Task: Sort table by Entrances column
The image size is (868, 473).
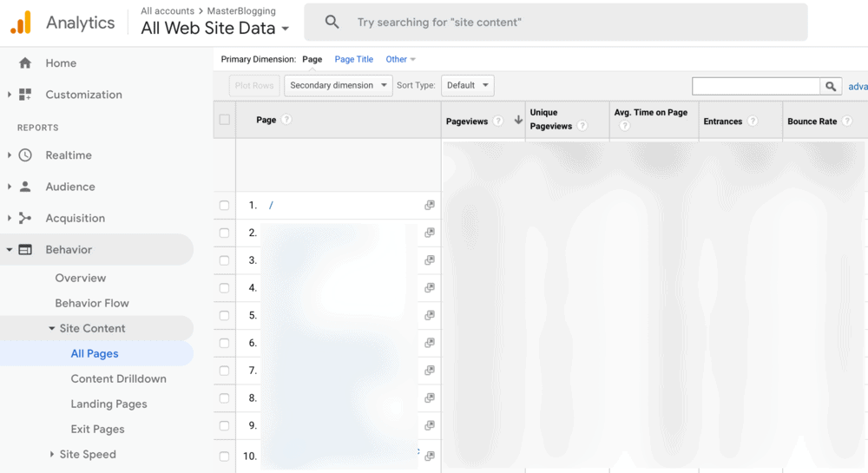Action: tap(722, 122)
